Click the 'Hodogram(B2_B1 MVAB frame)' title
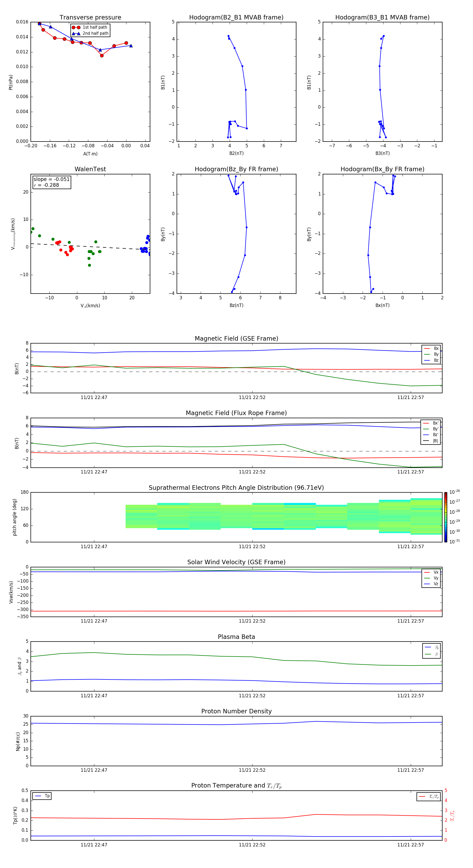 click(x=236, y=18)
